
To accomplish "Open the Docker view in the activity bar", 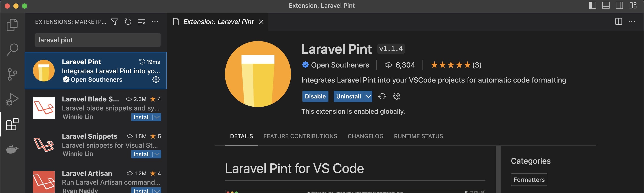I will pyautogui.click(x=12, y=149).
